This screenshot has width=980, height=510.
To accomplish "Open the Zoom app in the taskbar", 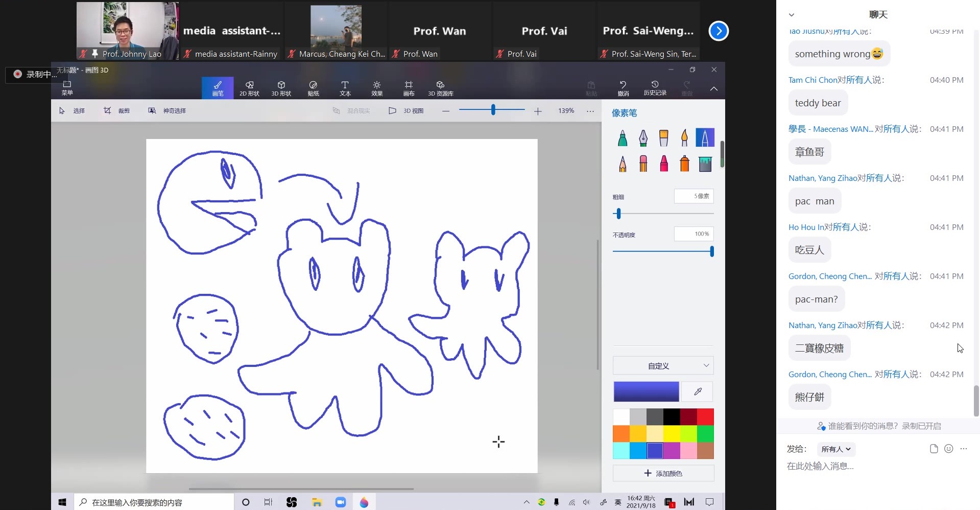I will click(341, 502).
